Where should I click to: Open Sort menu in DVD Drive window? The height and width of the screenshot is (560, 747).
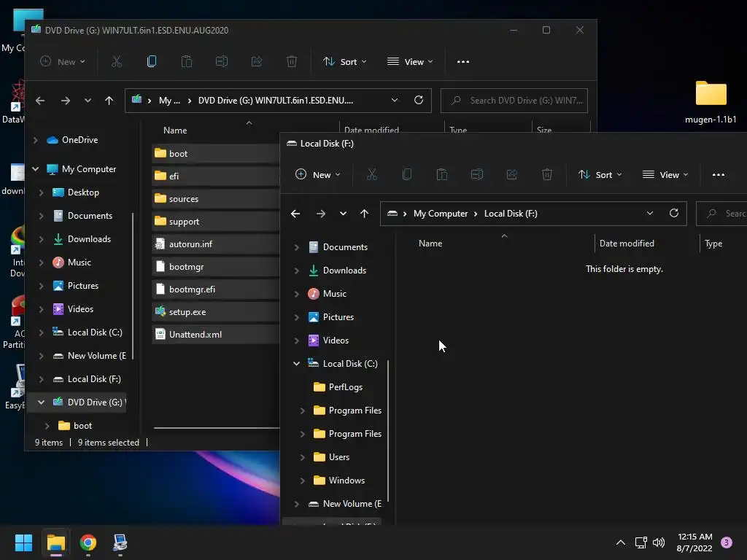pos(344,62)
